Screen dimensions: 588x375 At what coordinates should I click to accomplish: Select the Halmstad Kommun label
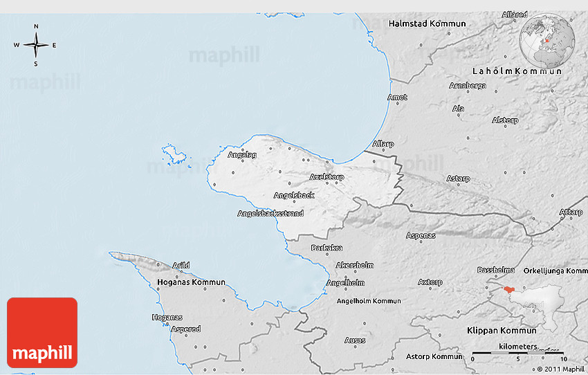point(427,24)
